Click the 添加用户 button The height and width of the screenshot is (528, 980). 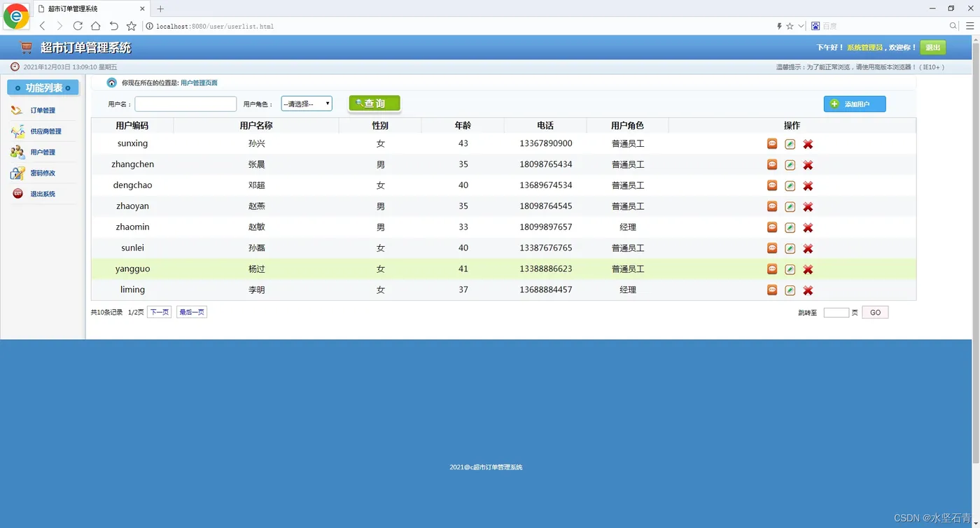[x=855, y=104]
